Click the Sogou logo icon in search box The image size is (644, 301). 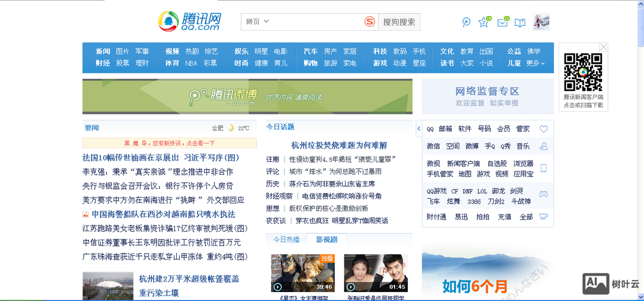click(x=370, y=22)
